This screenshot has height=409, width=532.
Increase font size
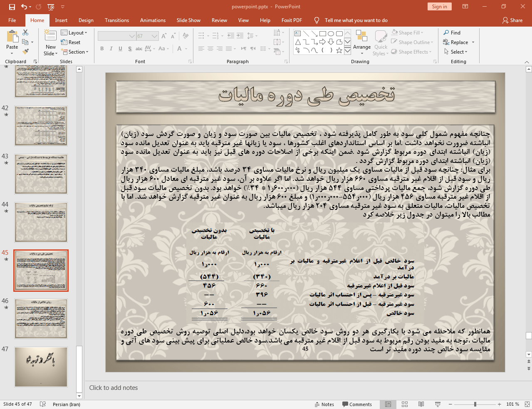(164, 36)
